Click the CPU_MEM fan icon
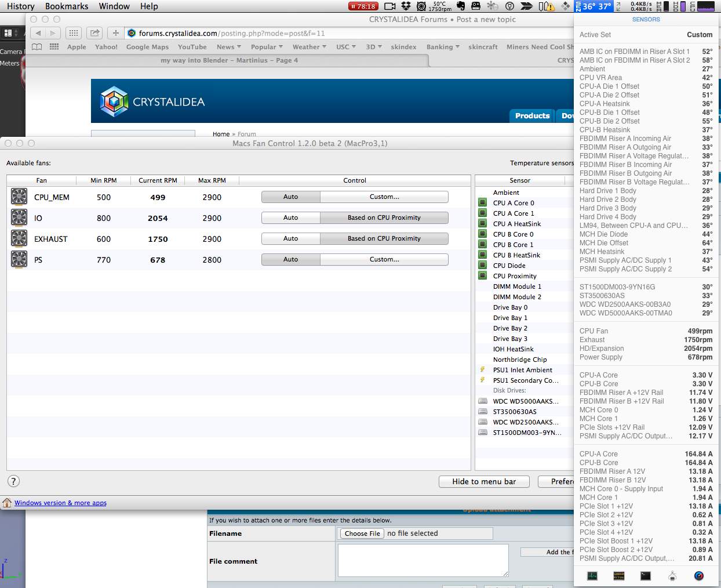721x588 pixels. coord(19,197)
